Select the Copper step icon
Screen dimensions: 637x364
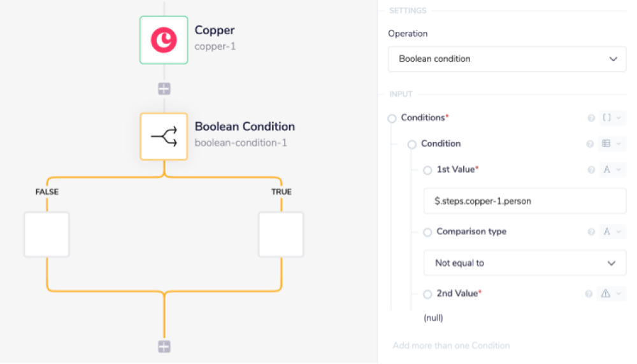pyautogui.click(x=164, y=40)
